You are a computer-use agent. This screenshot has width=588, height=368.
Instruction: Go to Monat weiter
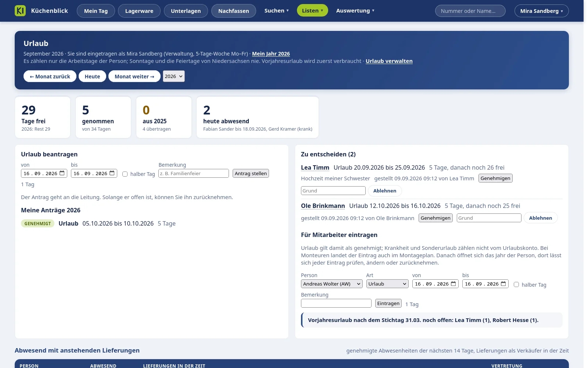tap(135, 76)
